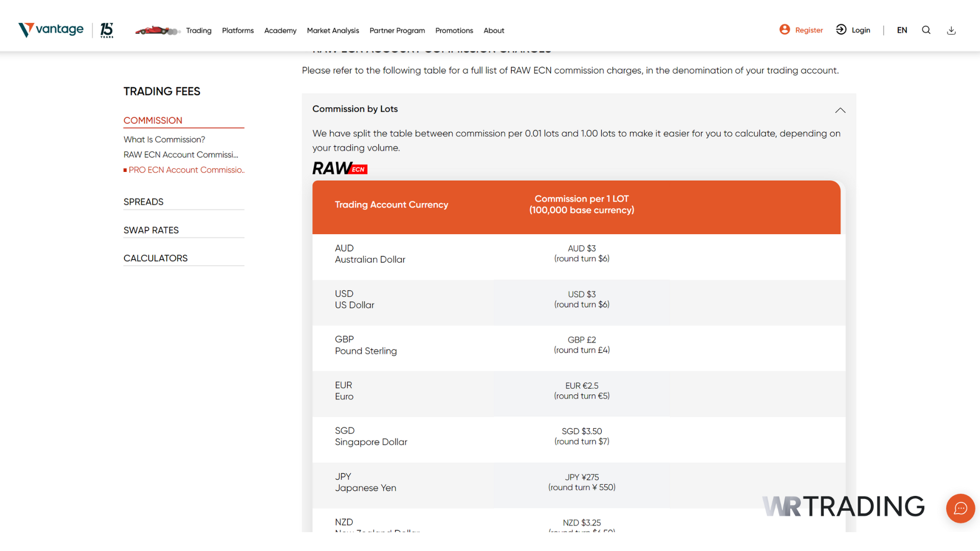This screenshot has width=980, height=551.
Task: Open the Market Analysis menu
Action: click(333, 31)
